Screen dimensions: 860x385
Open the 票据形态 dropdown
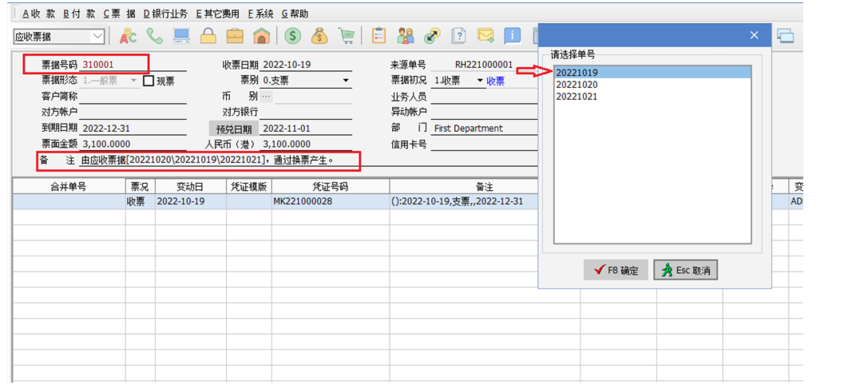point(133,81)
